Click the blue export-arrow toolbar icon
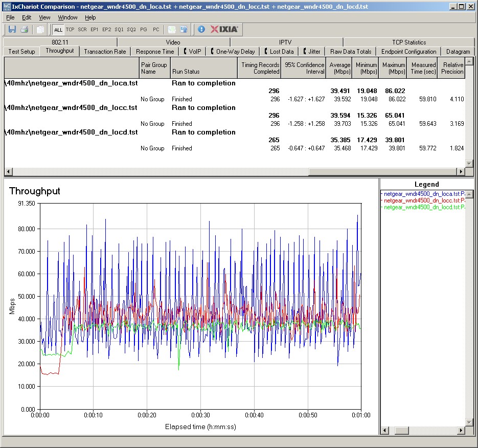Viewport: 478px width, 448px height. (184, 29)
